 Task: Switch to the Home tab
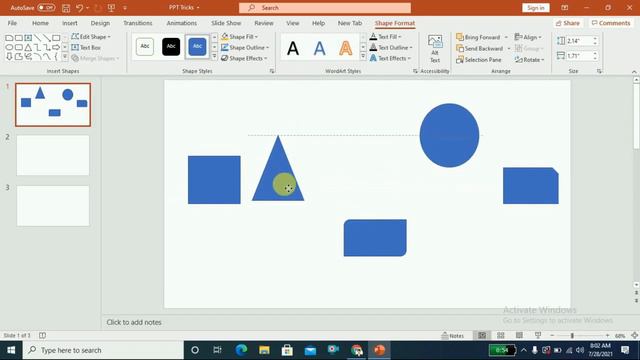coord(40,23)
